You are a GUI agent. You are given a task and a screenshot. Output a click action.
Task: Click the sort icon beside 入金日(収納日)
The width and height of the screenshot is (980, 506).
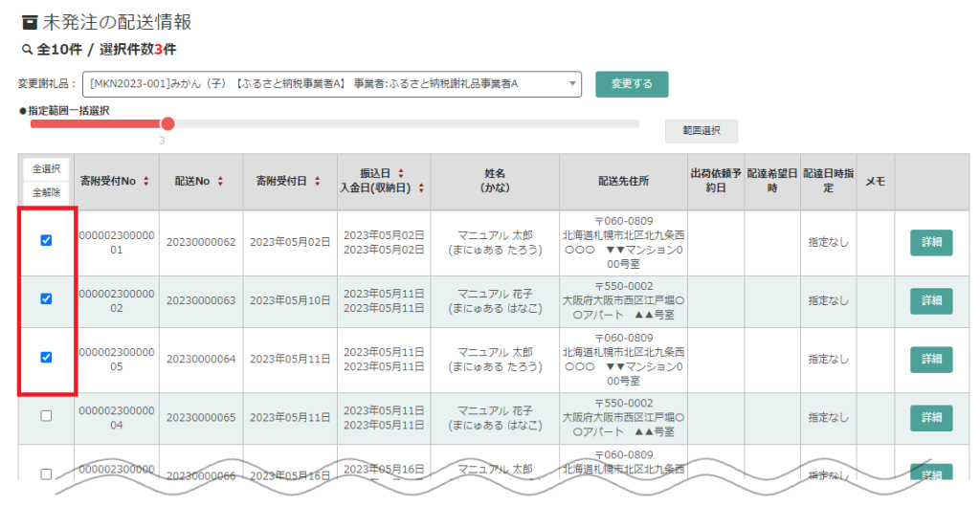(x=421, y=187)
